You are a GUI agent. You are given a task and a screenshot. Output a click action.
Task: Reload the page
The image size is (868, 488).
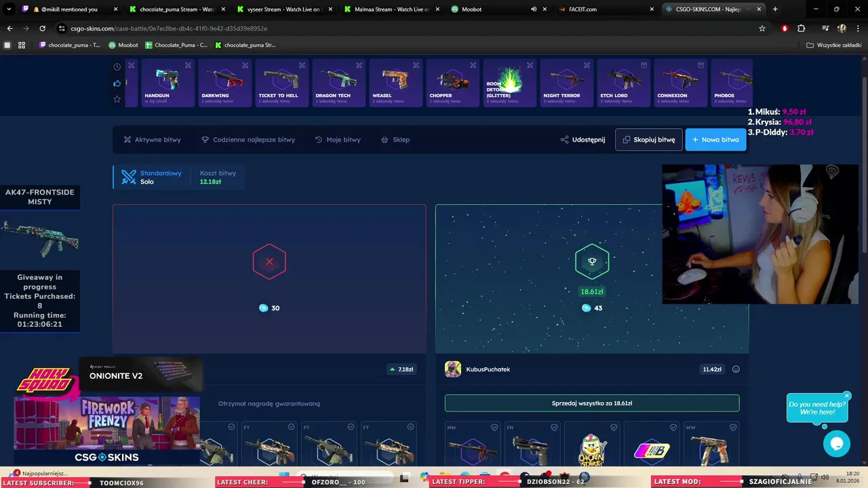(42, 28)
